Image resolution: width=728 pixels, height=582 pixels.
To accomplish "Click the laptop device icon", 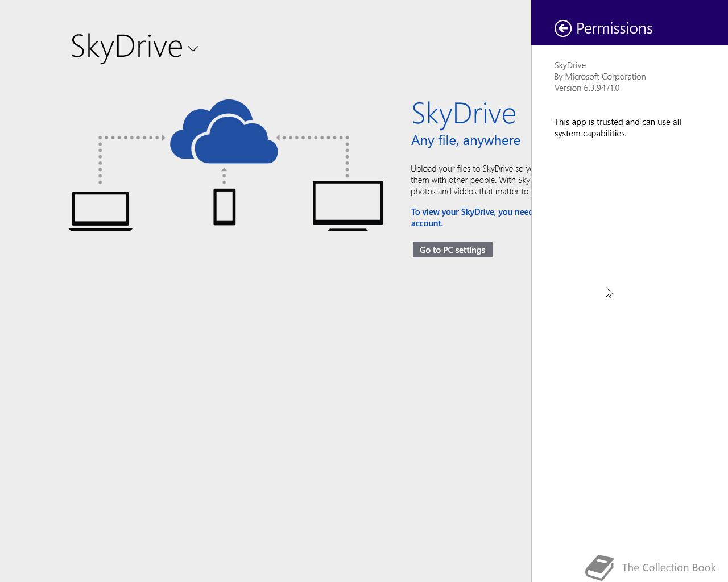I will coord(101,211).
